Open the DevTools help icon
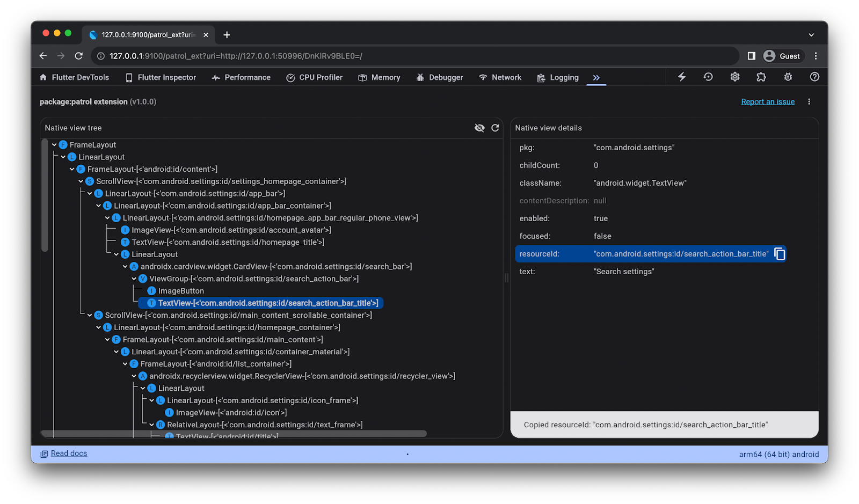Screen dimensions: 859x504 [814, 77]
